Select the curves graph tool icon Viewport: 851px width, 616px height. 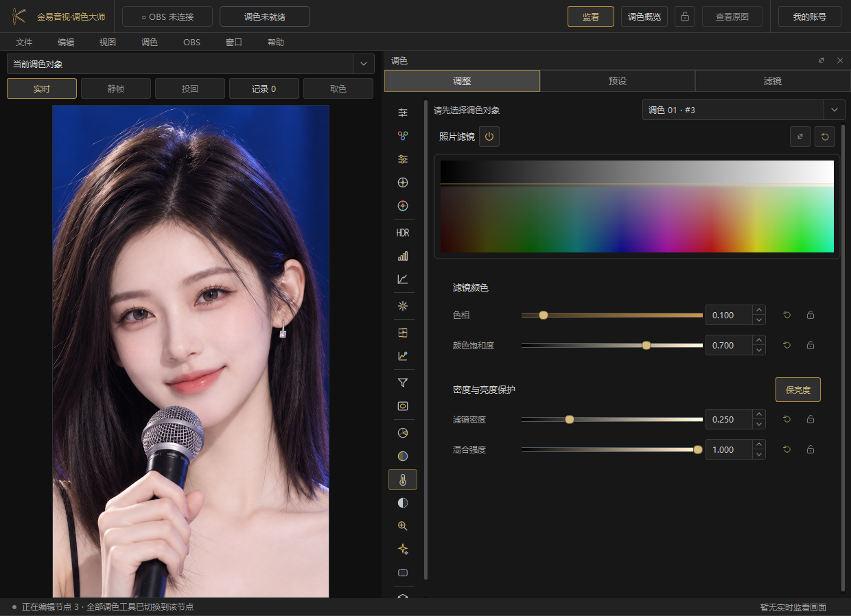403,279
